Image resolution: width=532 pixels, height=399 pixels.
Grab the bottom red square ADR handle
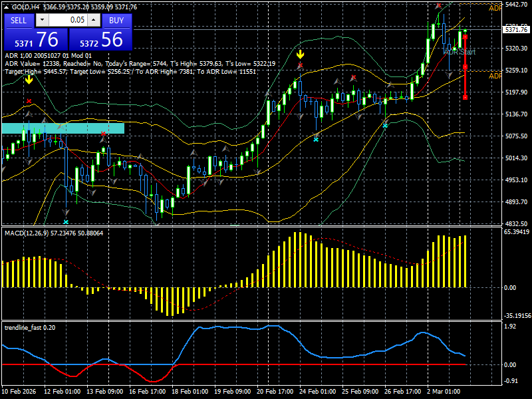[465, 98]
